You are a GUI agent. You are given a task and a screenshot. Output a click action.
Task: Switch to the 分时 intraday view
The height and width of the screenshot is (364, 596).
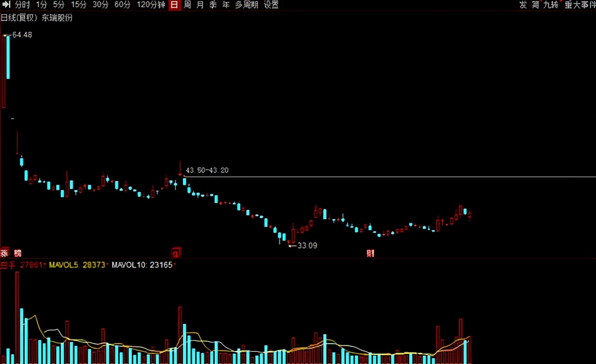click(22, 5)
